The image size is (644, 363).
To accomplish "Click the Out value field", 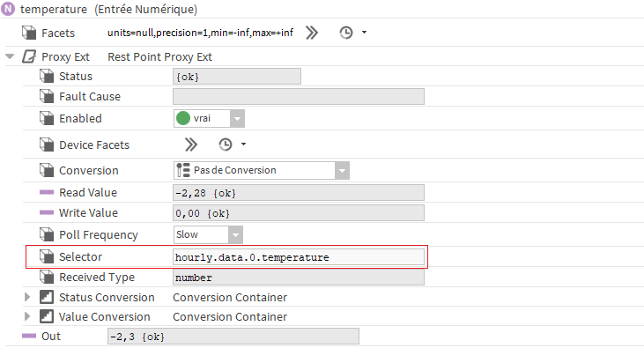I will click(x=231, y=336).
